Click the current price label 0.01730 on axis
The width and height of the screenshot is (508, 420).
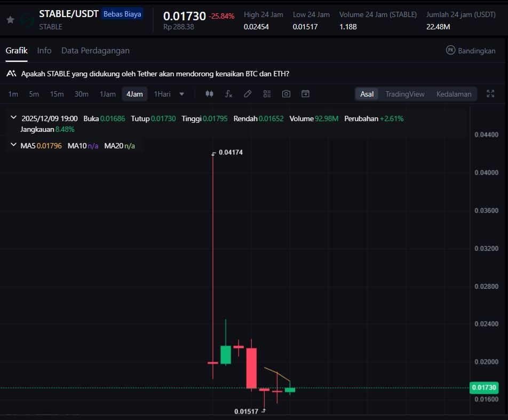click(x=484, y=388)
